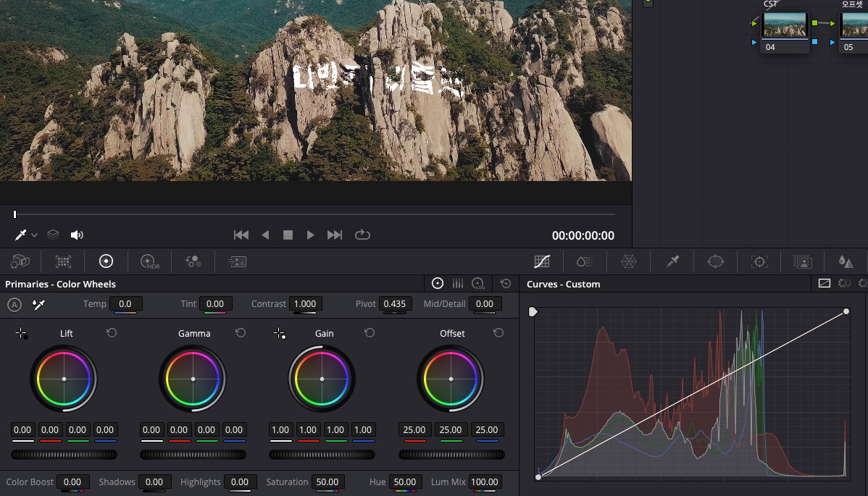The height and width of the screenshot is (496, 868).
Task: Expand the viewer eyedropper dropdown arrow
Action: tap(34, 235)
